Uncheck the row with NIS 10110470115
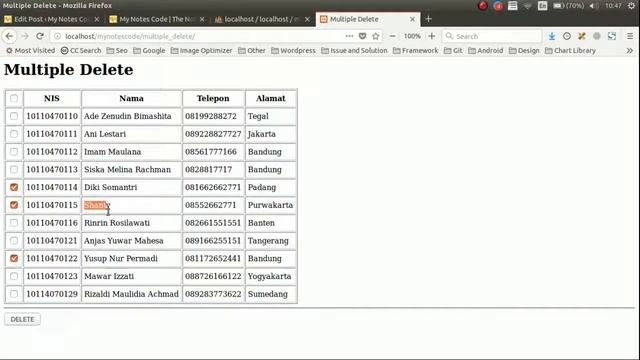The image size is (640, 360). coord(14,205)
